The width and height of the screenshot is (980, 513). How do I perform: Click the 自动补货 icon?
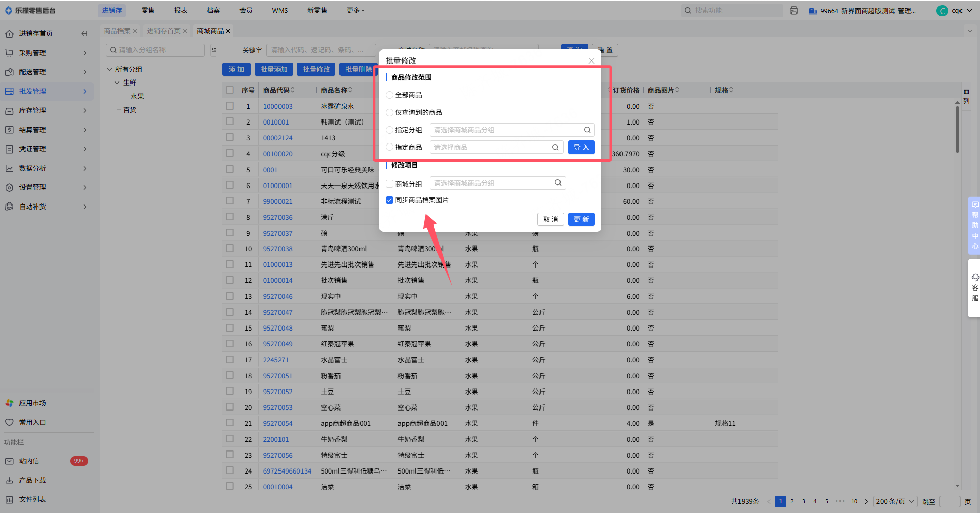(x=9, y=207)
